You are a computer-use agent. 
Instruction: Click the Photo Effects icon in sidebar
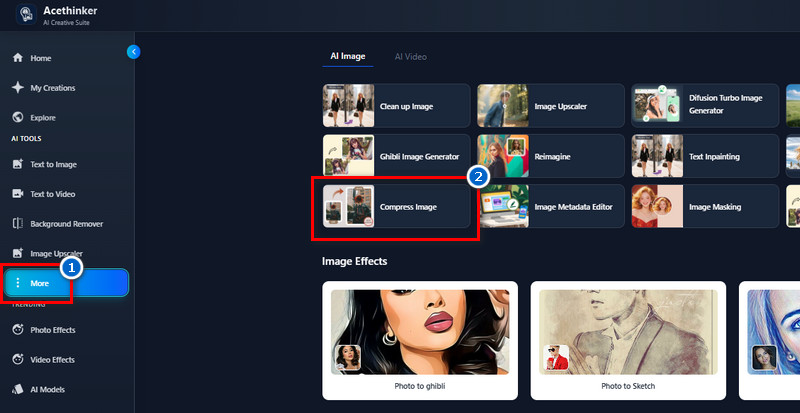click(18, 330)
